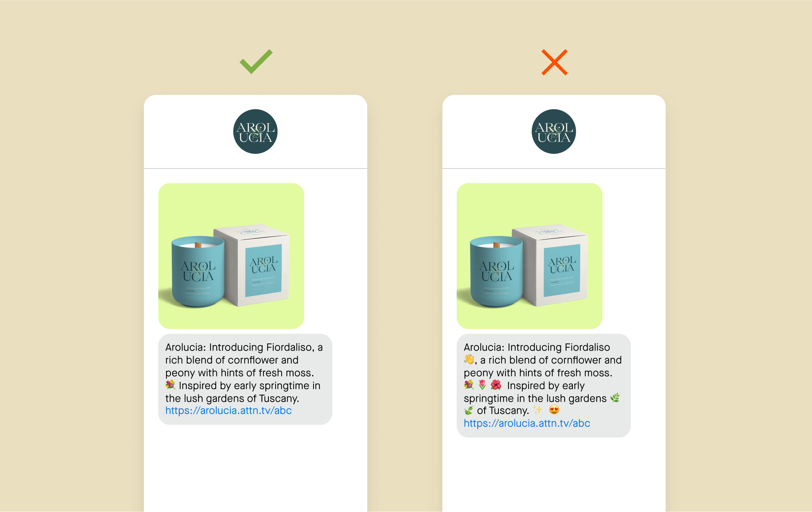Open the arolucia.attn.tv link in right message
This screenshot has width=812, height=512.
tap(527, 423)
